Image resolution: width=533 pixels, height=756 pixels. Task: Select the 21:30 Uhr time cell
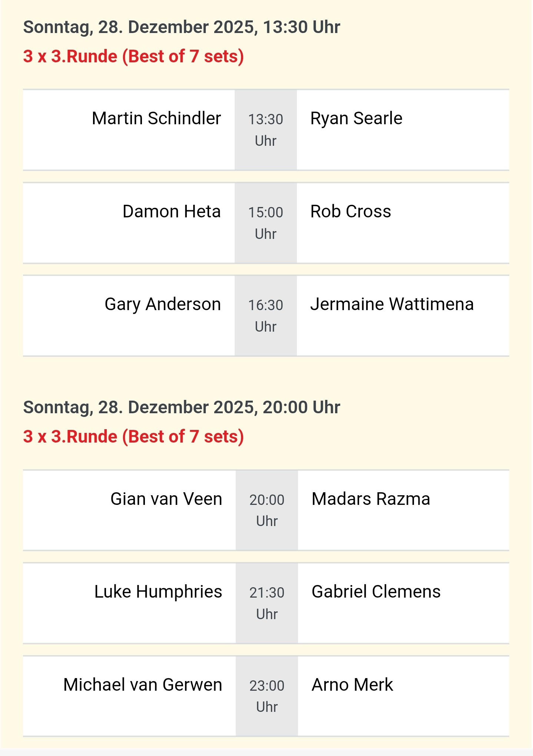point(267,603)
